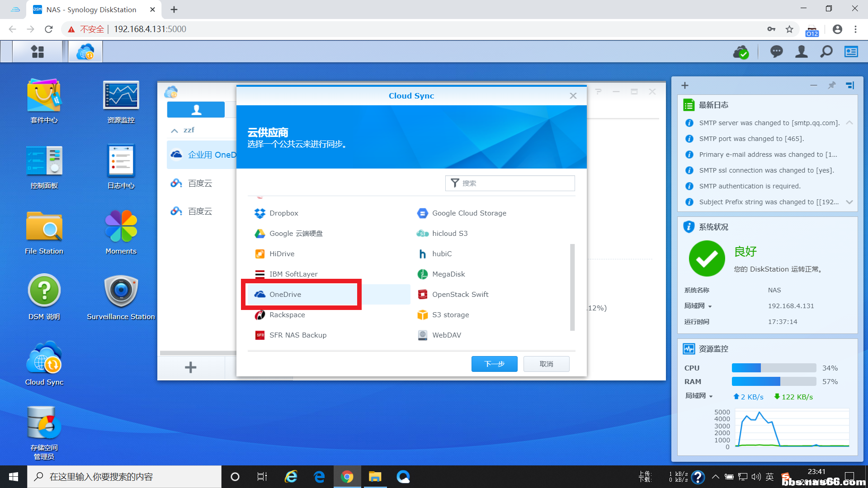Viewport: 868px width, 488px height.
Task: Expand the 局域网 dropdown in resource monitor
Action: (699, 396)
